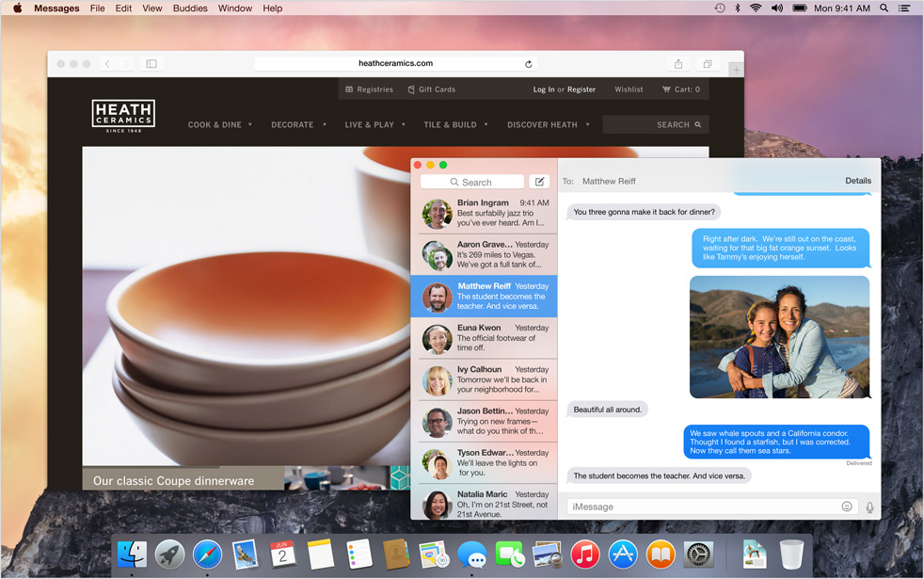Show all tabs in Safari
924x579 pixels.
click(708, 64)
